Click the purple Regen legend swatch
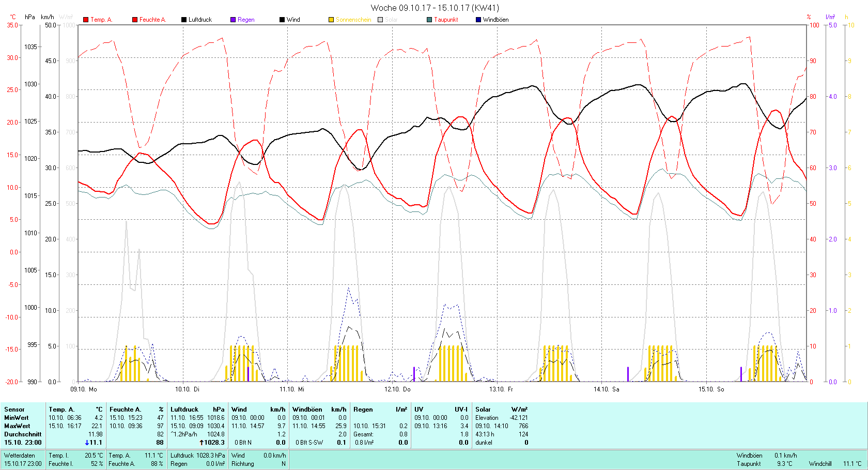This screenshot has width=868, height=470. 233,20
